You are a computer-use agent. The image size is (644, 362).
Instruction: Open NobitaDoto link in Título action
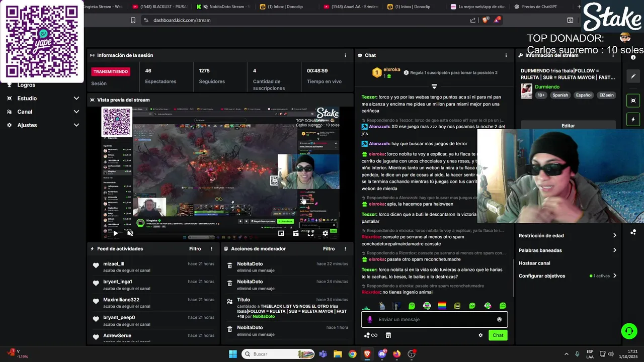tap(263, 316)
